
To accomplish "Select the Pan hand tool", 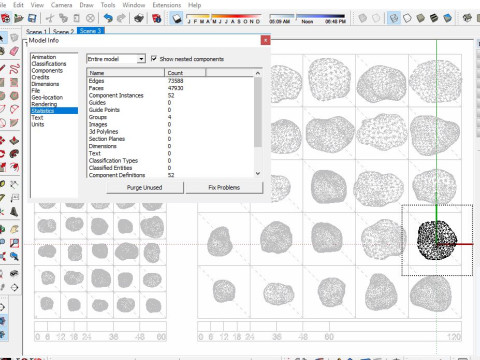I will click(x=14, y=229).
